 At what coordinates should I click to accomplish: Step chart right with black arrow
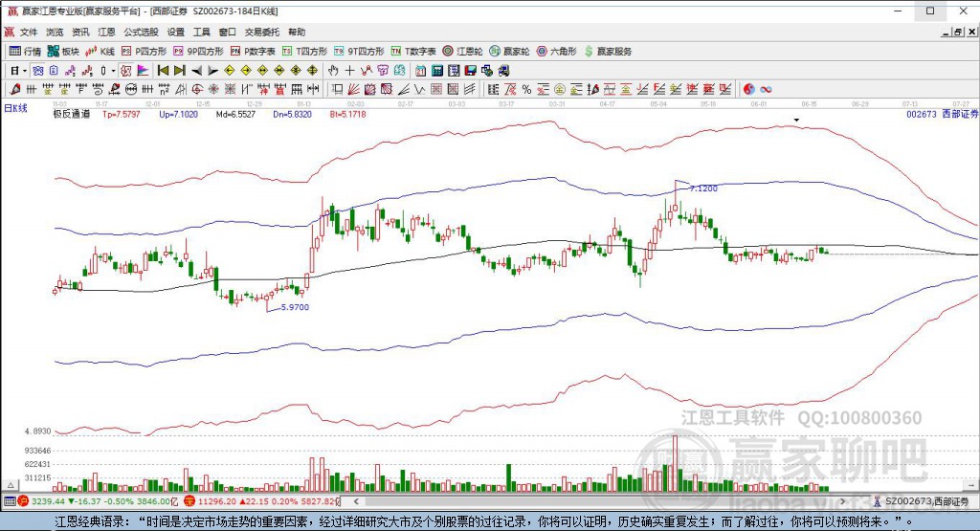click(213, 71)
